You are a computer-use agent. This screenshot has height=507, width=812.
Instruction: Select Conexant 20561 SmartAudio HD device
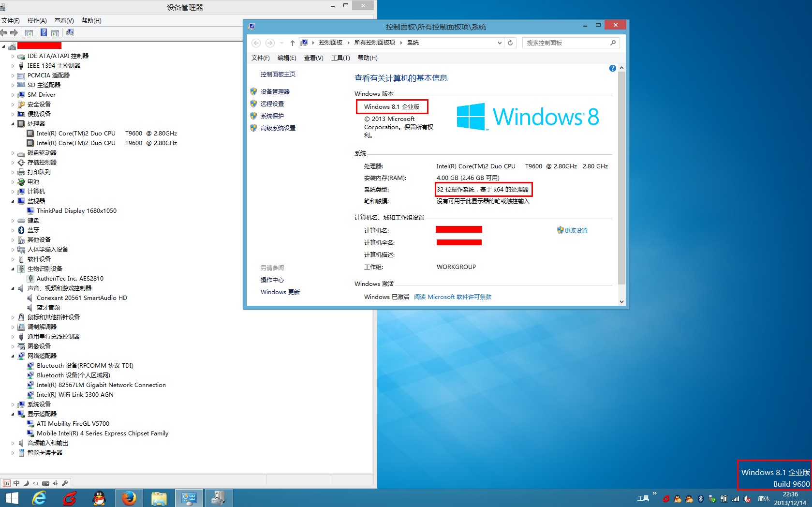tap(82, 298)
